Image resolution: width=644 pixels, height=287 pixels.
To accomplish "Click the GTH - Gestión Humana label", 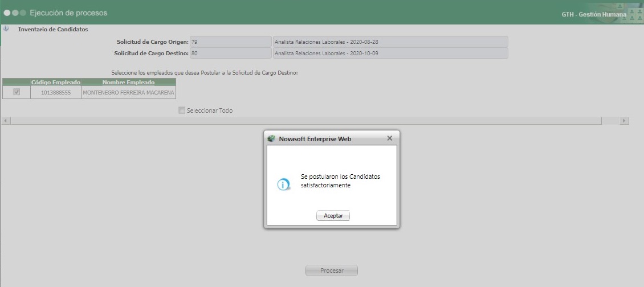I will pos(594,14).
